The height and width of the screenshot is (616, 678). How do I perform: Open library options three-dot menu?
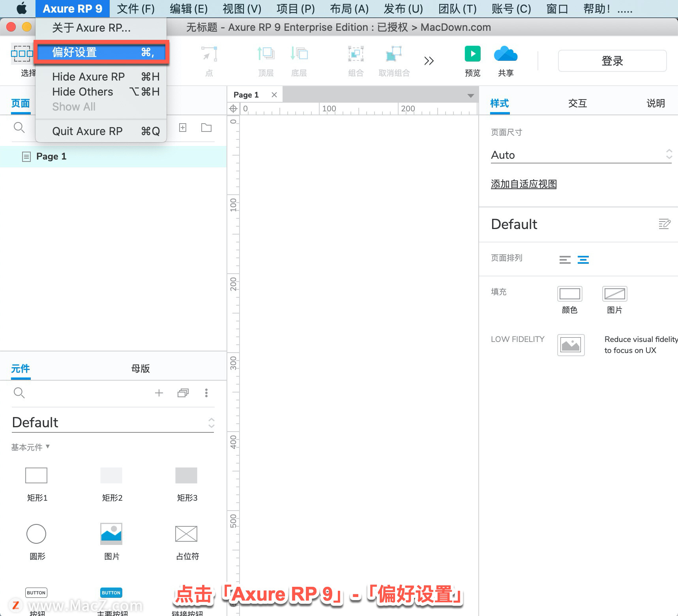coord(206,393)
